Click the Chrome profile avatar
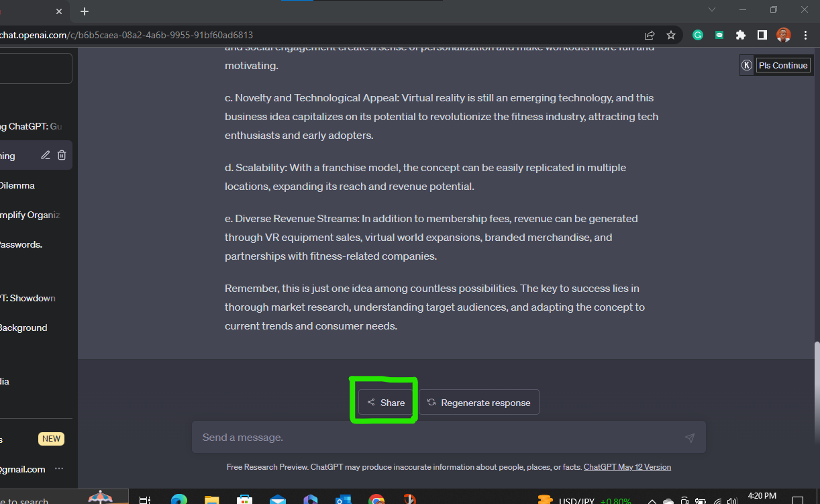Viewport: 820px width, 504px height. coord(783,34)
